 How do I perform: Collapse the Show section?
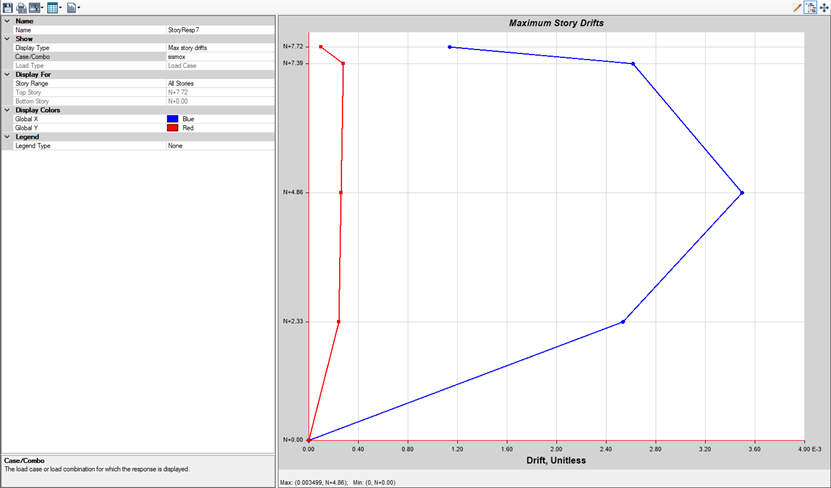(7, 39)
